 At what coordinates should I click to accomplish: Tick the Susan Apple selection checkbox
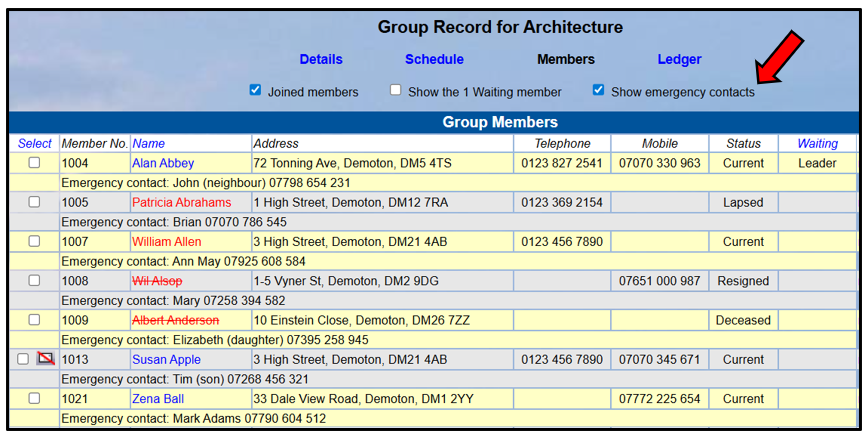pyautogui.click(x=23, y=359)
